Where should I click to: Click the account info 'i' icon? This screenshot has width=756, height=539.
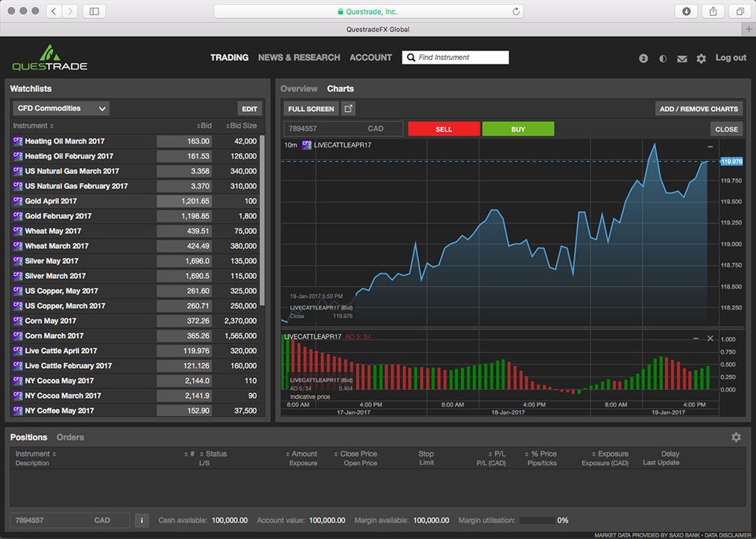141,520
